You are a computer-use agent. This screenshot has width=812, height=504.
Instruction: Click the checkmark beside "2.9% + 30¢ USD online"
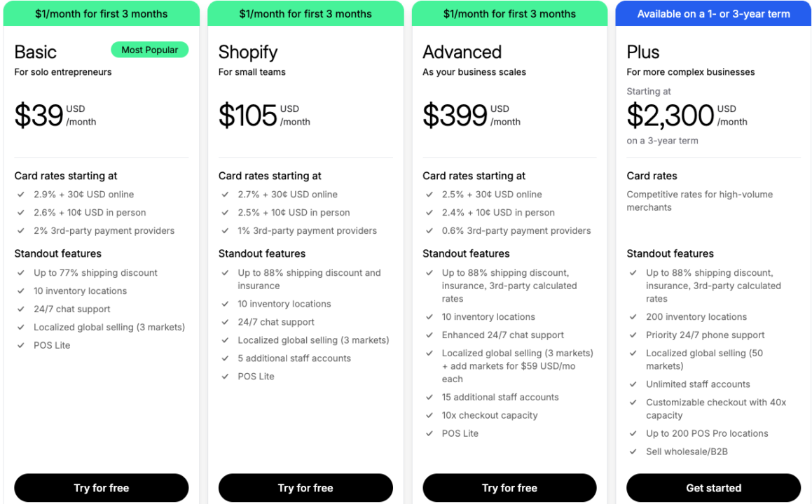coord(21,195)
